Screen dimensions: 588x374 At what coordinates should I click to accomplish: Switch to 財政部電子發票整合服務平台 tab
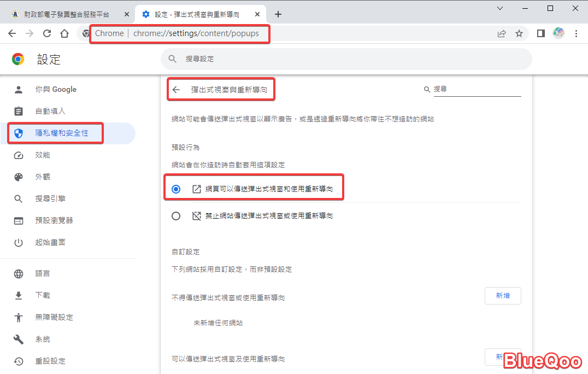pos(66,14)
